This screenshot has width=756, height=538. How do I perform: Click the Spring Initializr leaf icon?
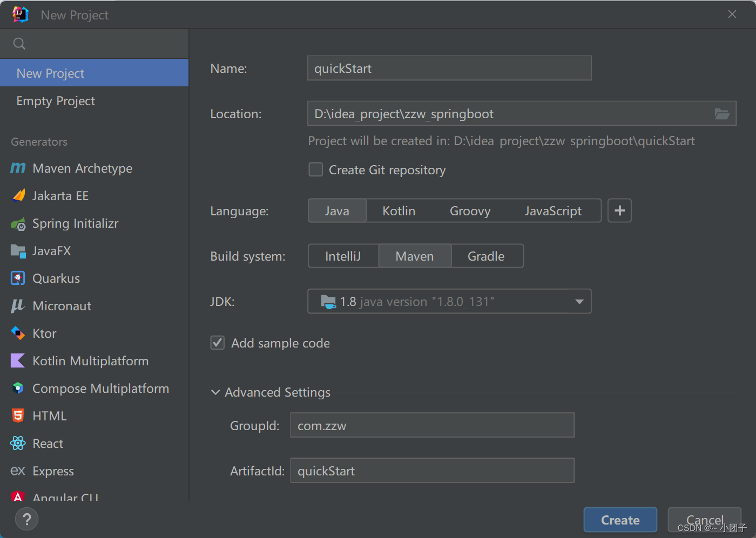pos(18,224)
